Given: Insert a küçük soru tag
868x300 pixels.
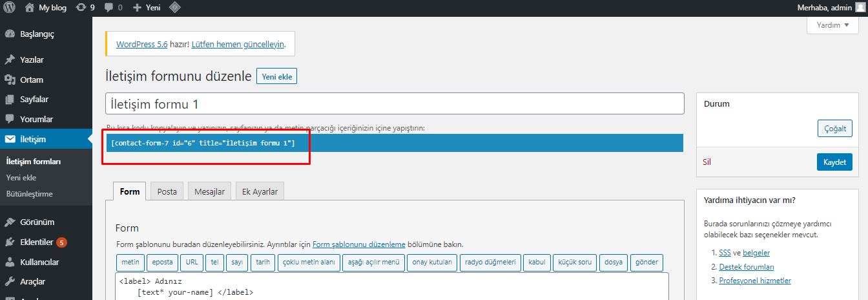Looking at the screenshot, I should 575,262.
